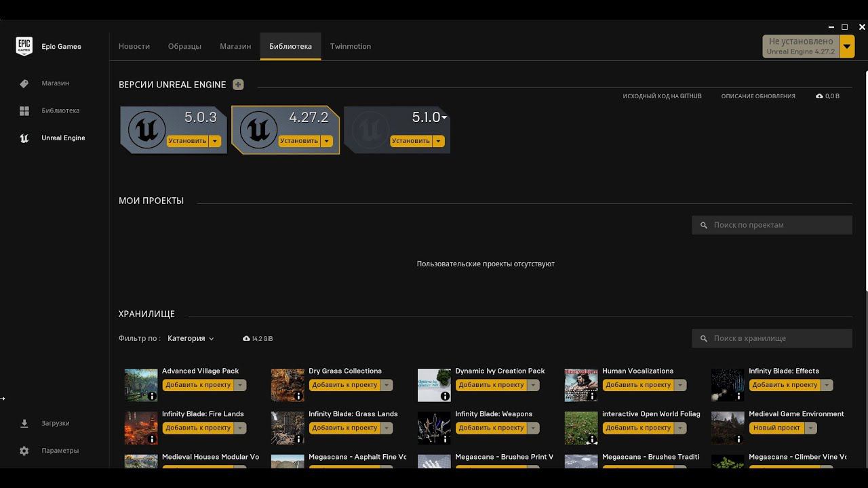Image resolution: width=868 pixels, height=488 pixels.
Task: Click info icon on Dynamic Ivy Creation Pack
Action: pyautogui.click(x=445, y=396)
